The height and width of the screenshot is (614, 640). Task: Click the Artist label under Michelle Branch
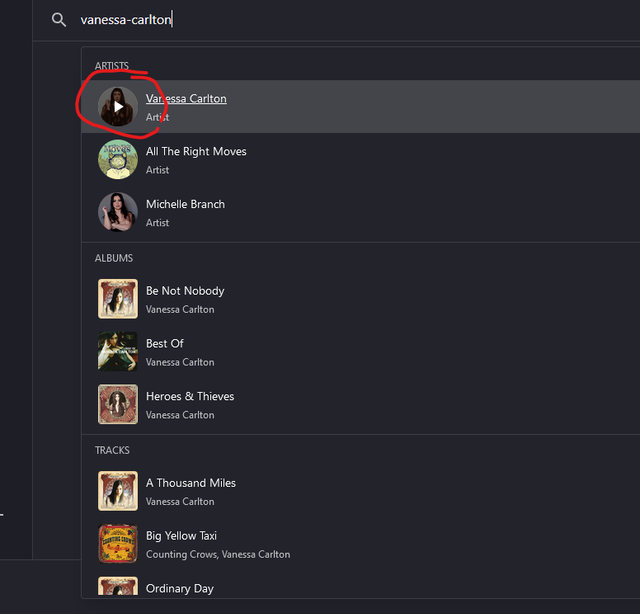[158, 222]
